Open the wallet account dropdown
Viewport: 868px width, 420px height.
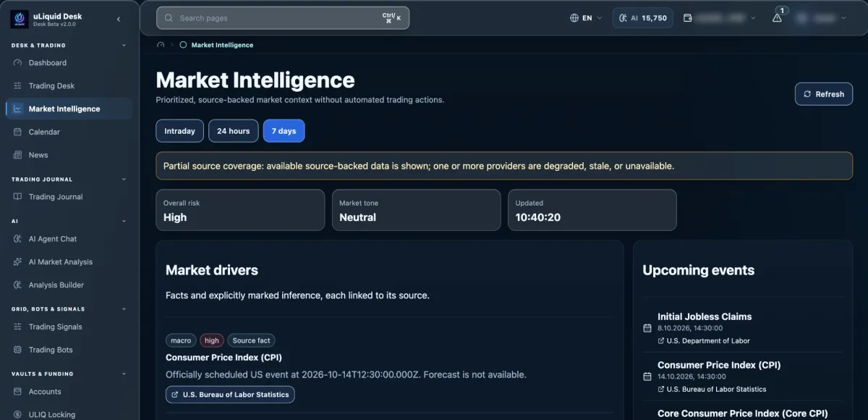(720, 18)
